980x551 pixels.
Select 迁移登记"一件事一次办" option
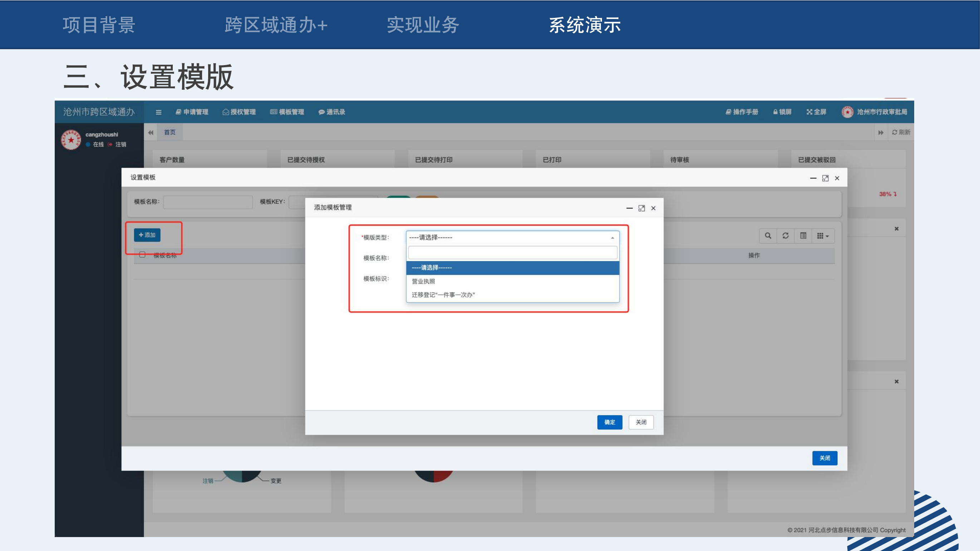pos(443,295)
